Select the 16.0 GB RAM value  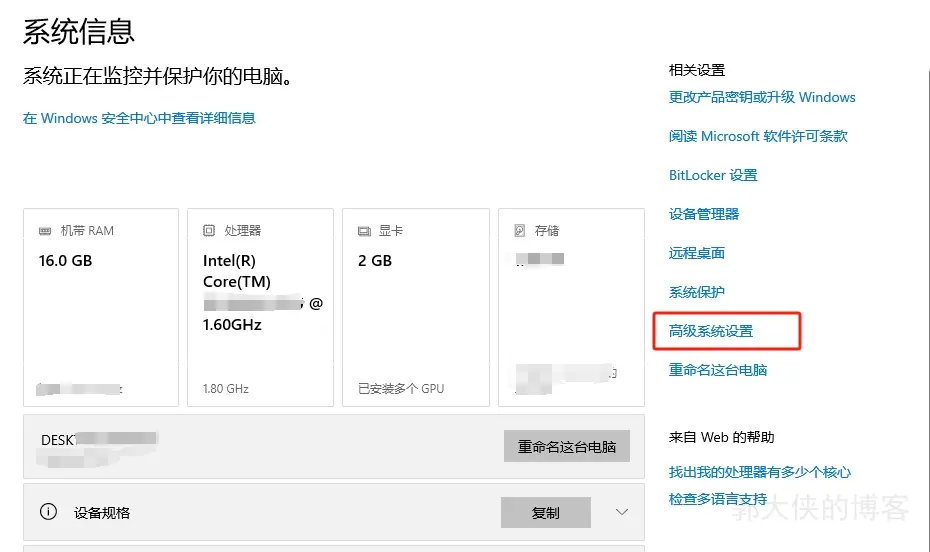[x=65, y=261]
